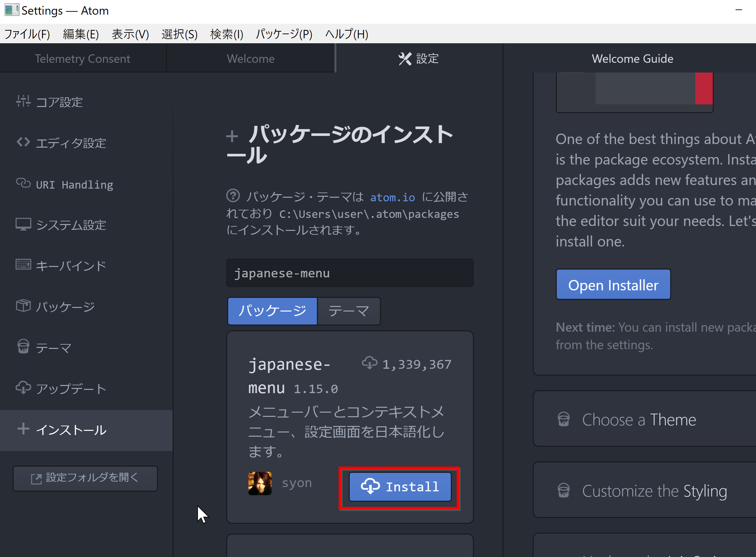Click the japanese-menu package title
The height and width of the screenshot is (557, 756).
(289, 376)
